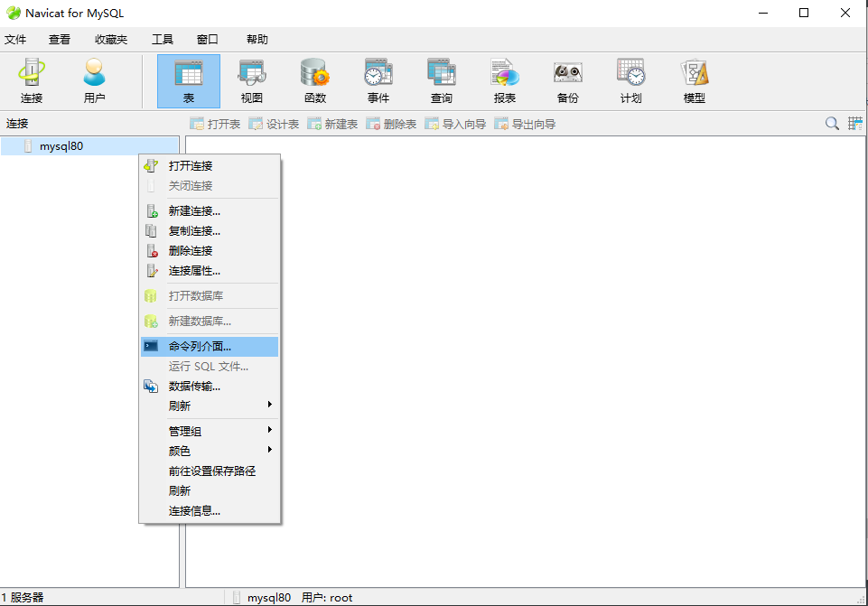The image size is (868, 606).
Task: Open the 文件 file menu
Action: coord(15,40)
